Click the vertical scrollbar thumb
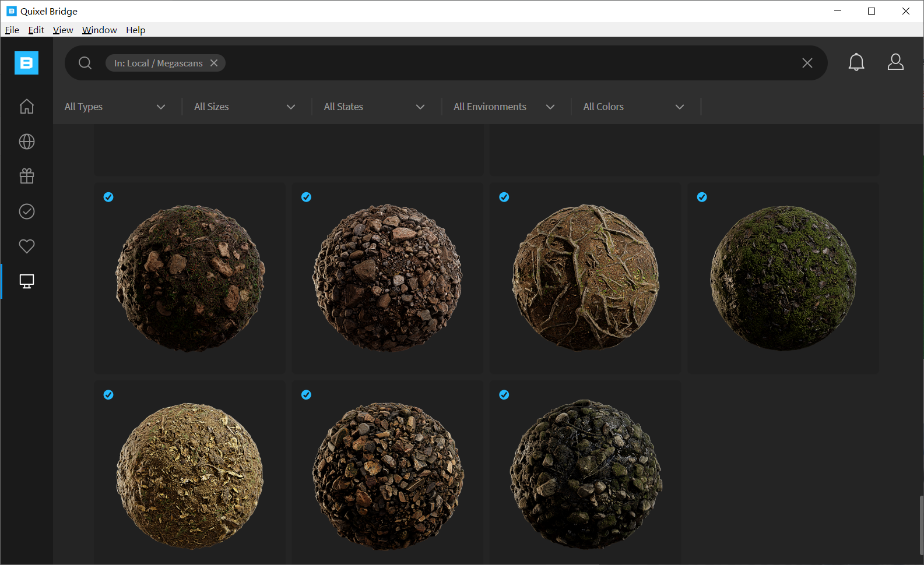The image size is (924, 565). pyautogui.click(x=921, y=525)
